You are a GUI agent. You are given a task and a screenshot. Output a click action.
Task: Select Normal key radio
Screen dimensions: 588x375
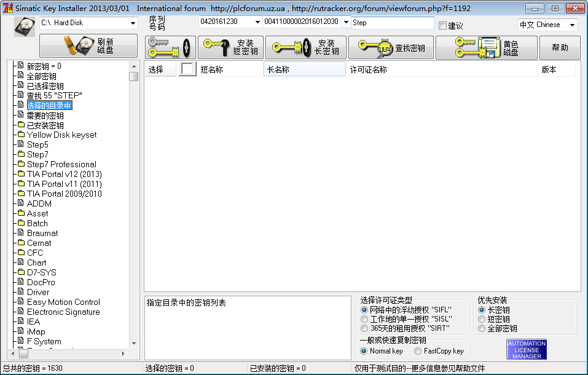click(x=364, y=351)
